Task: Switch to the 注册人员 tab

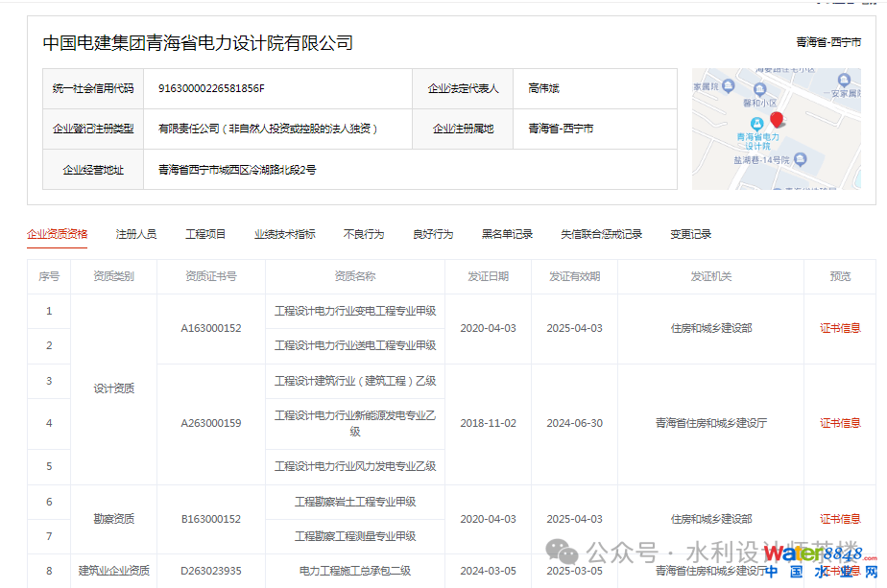Action: coord(135,234)
